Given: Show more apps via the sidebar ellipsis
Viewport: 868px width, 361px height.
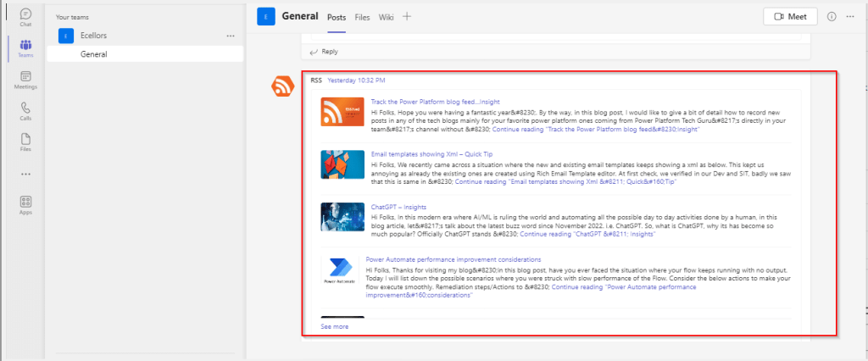Looking at the screenshot, I should click(25, 174).
